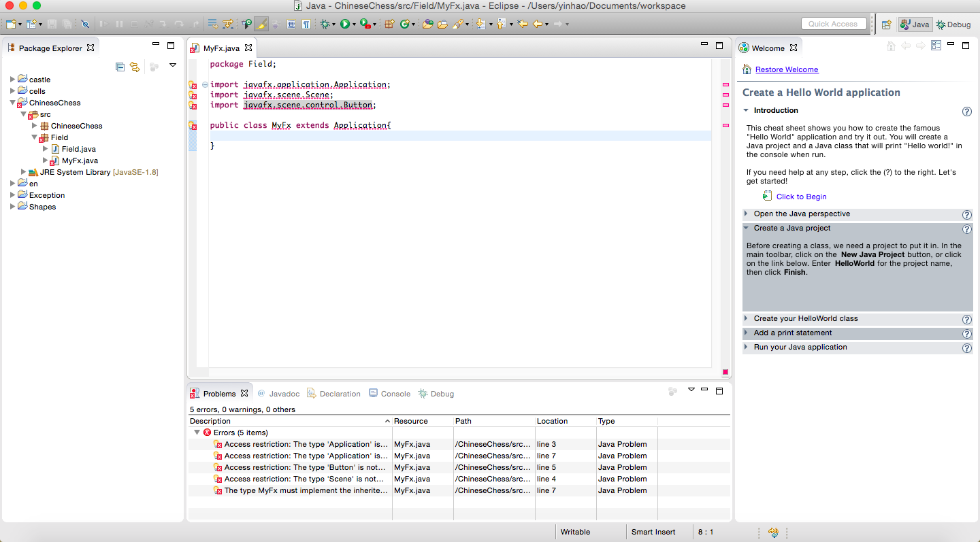This screenshot has width=980, height=542.
Task: Close the Welcome tab
Action: point(794,48)
